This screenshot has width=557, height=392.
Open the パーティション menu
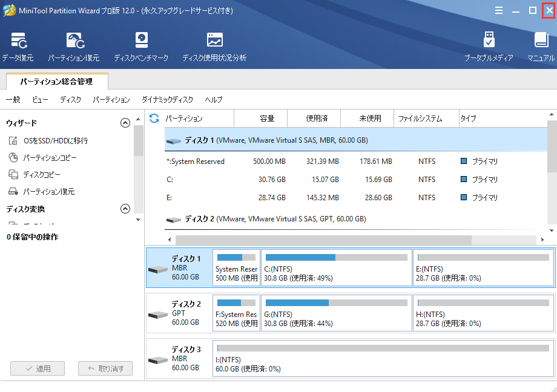(111, 100)
